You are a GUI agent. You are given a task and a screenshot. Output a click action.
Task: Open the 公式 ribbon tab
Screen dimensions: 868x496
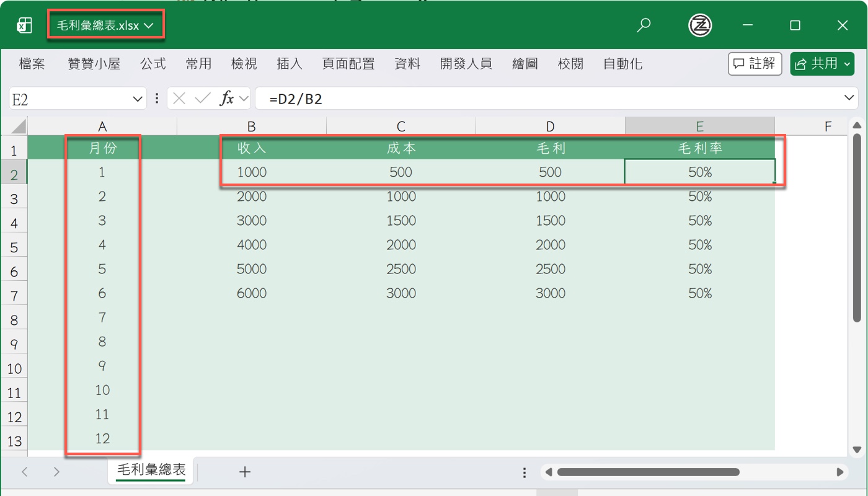(153, 63)
